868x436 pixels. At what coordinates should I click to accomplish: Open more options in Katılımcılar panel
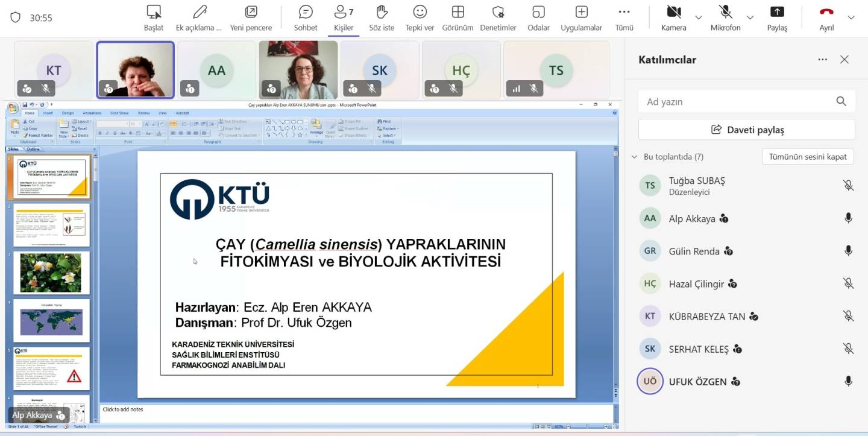point(823,59)
